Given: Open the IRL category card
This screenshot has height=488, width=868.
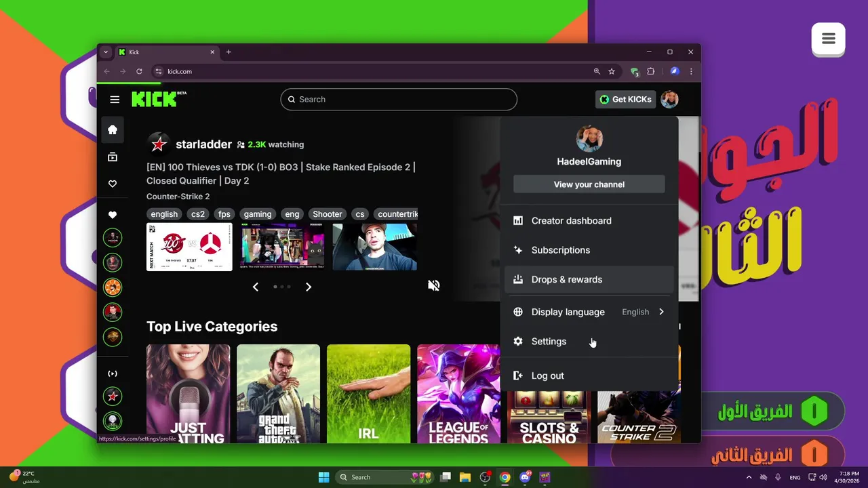Looking at the screenshot, I should pos(368,394).
